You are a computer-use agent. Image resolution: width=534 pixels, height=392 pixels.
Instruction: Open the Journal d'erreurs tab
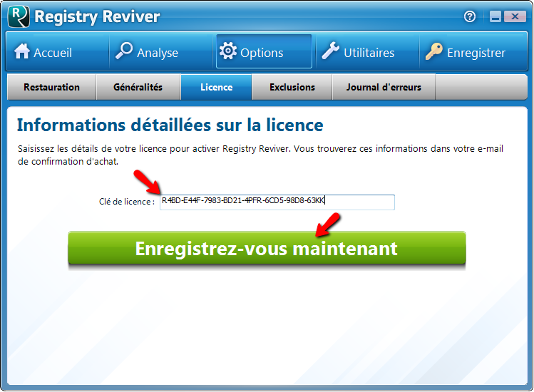point(384,87)
